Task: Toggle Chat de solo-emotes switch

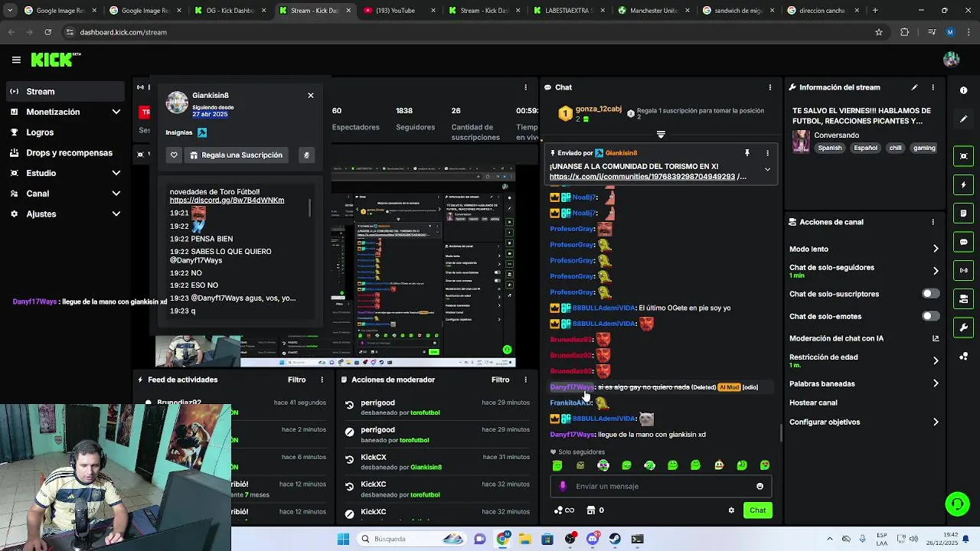Action: click(x=930, y=316)
